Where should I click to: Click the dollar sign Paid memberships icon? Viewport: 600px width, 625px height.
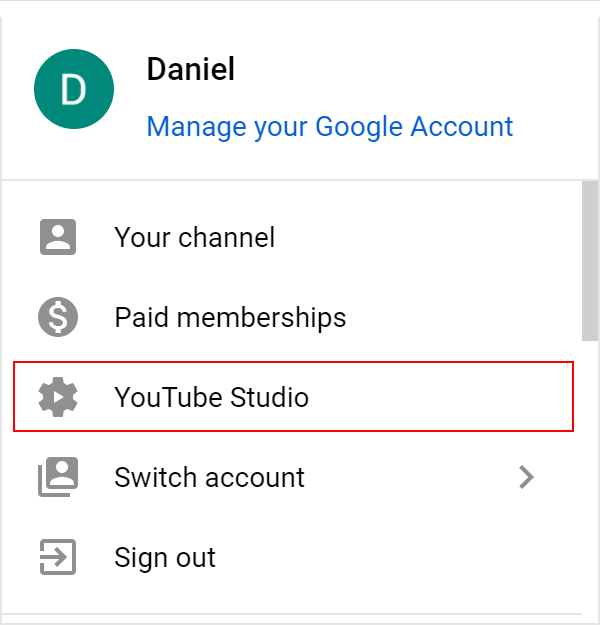[58, 317]
